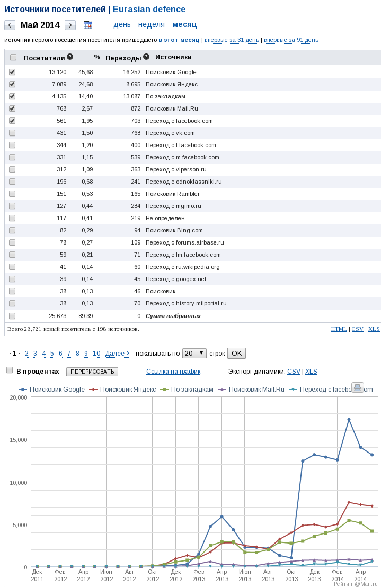Check Переход с l.facebook.com checkbox
The height and width of the screenshot is (588, 381).
12,145
